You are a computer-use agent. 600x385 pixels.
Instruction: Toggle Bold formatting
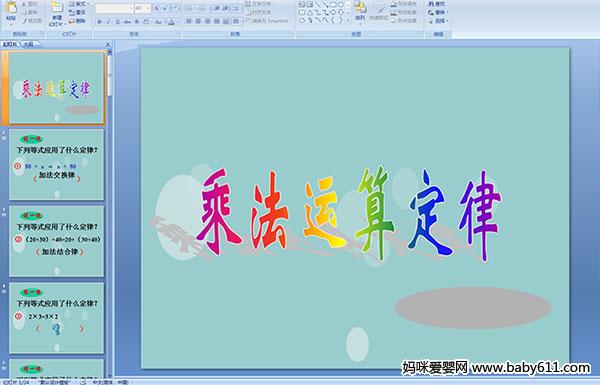coord(99,22)
